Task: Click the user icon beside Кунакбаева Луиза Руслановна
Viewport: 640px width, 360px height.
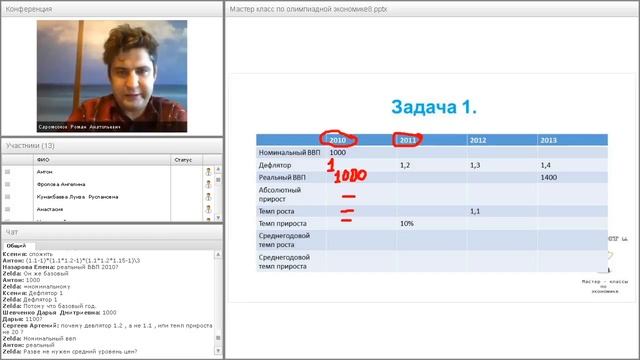Action: tap(209, 197)
